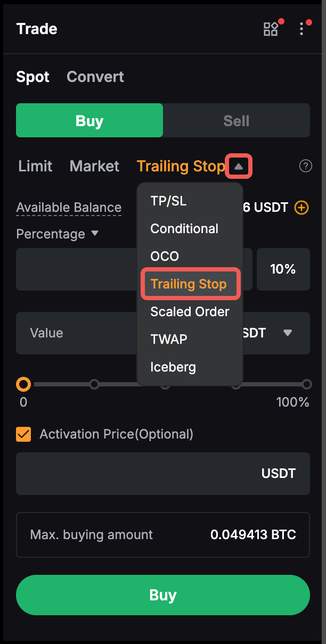Choose TP/SL from the order menu
This screenshot has width=326, height=644.
168,201
